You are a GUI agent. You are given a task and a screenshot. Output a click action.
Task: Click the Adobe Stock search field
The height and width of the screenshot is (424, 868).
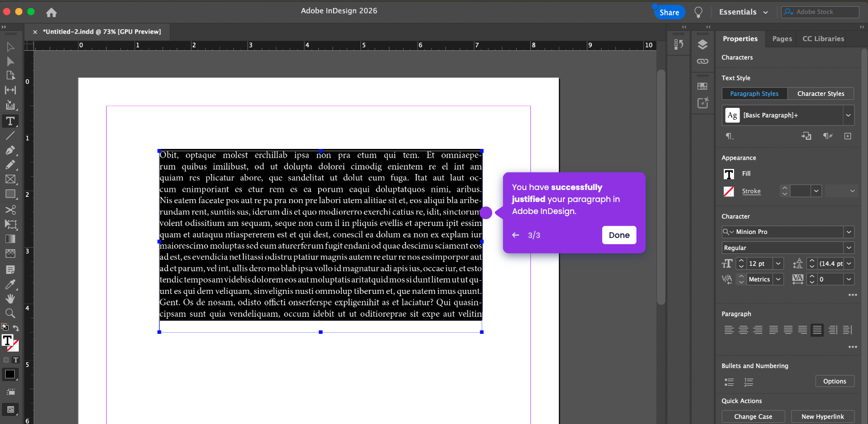click(820, 12)
